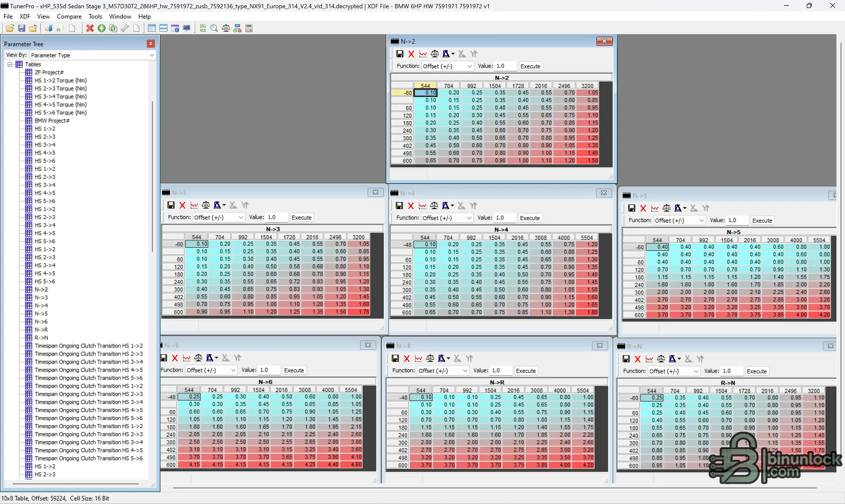Click the open bin folder icon in main toolbar
The height and width of the screenshot is (504, 845).
coord(10,28)
